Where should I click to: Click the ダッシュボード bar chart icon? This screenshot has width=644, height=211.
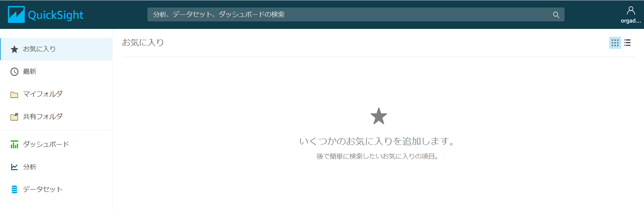[14, 145]
